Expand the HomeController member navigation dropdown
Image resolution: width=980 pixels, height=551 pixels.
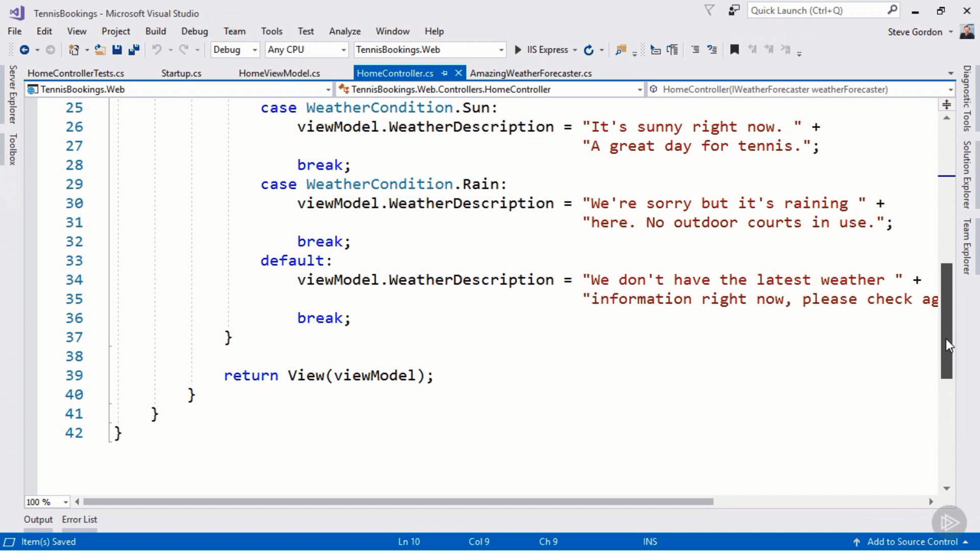pos(640,89)
